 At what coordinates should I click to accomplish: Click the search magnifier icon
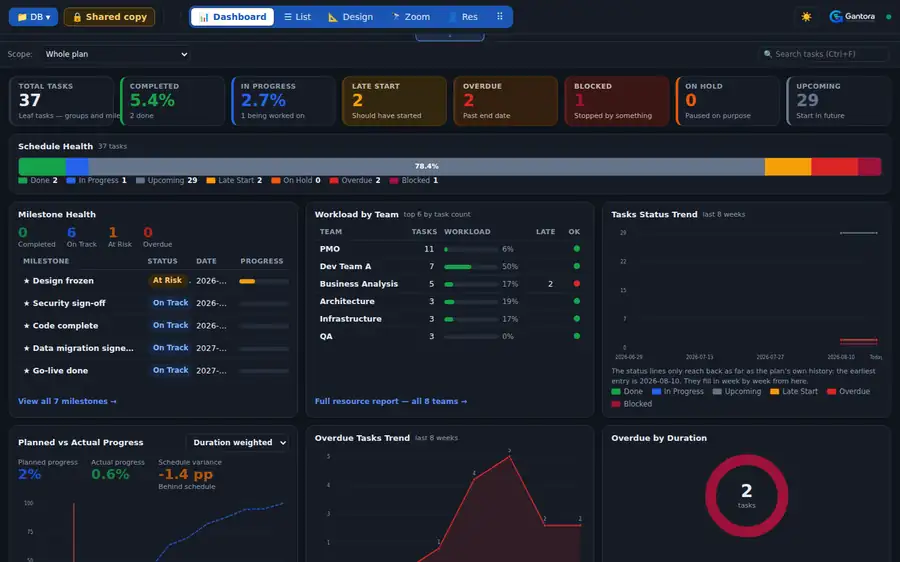coord(767,54)
